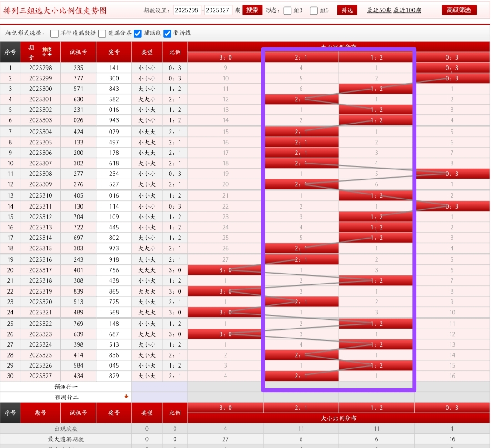This screenshot has height=448, width=491.
Task: Show 最近100期 results
Action: click(407, 10)
